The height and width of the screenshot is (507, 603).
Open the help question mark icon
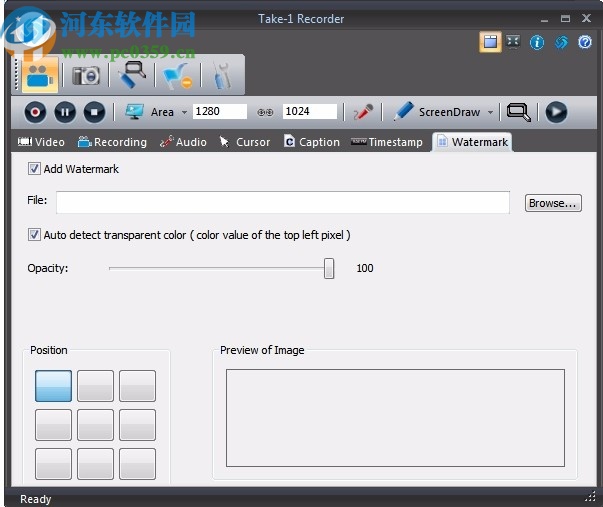(x=585, y=42)
